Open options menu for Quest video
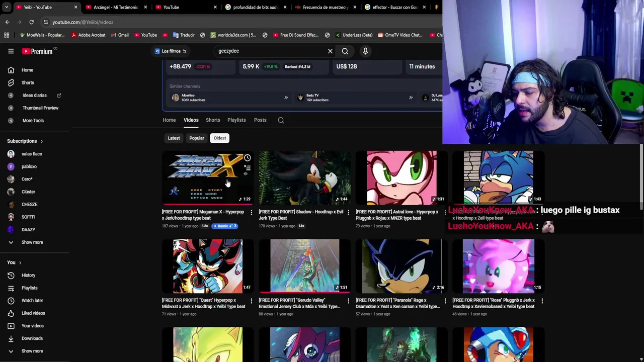 251,301
